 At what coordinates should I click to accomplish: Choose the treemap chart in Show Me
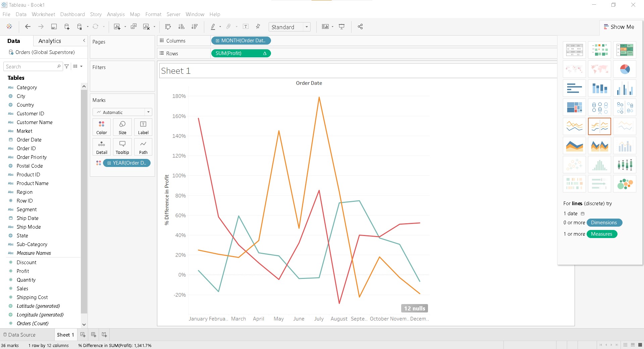click(x=574, y=107)
